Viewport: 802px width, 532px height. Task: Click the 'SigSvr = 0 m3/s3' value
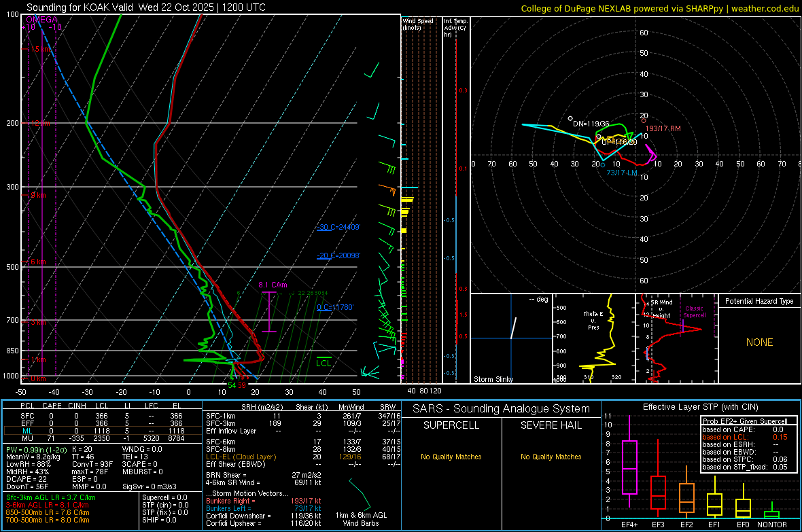150,486
